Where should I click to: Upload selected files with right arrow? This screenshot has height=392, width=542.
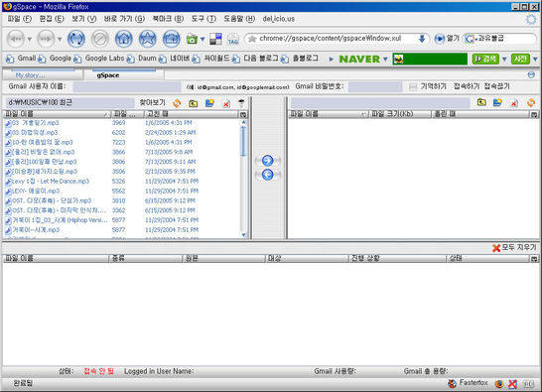(x=268, y=161)
